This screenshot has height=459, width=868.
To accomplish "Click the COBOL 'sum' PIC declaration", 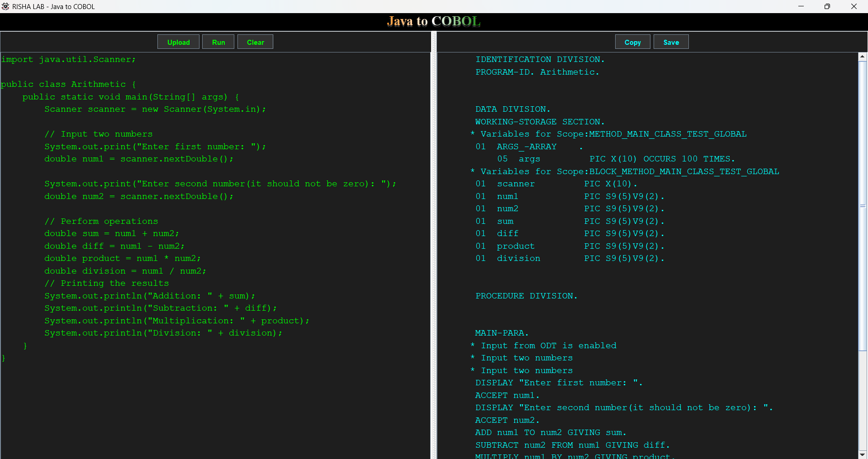I will click(570, 221).
